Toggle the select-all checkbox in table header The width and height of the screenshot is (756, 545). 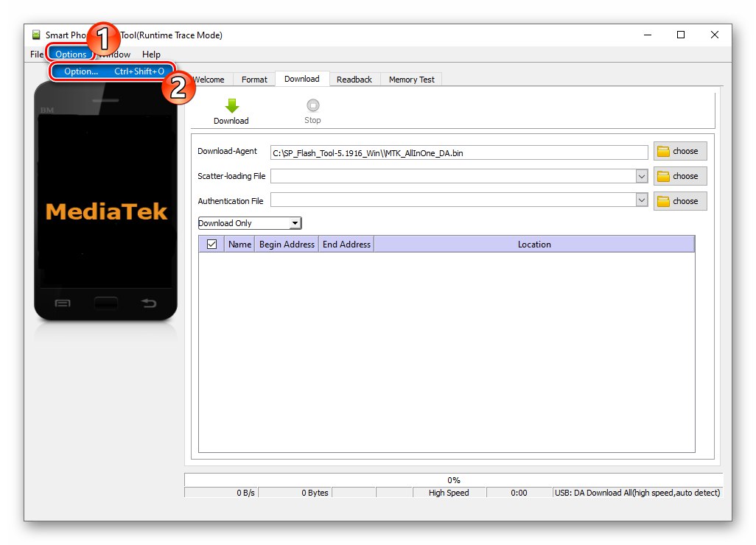pos(211,245)
